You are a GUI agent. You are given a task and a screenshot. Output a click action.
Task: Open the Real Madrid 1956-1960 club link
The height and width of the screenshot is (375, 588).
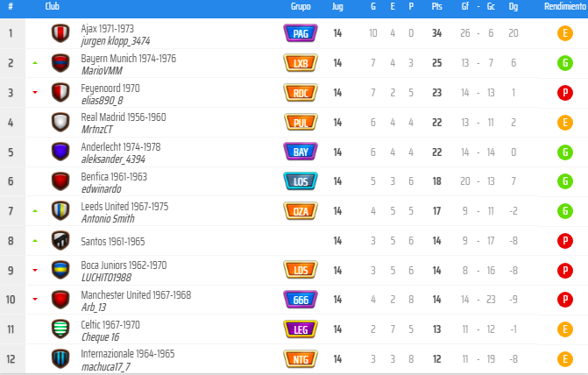pos(124,117)
